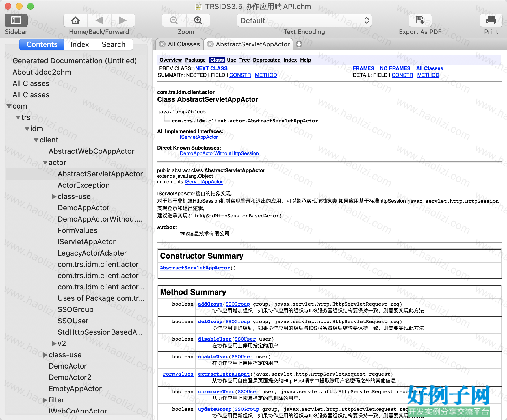507x420 pixels.
Task: Select the AbstractServletAppActor document tab
Action: pos(249,44)
